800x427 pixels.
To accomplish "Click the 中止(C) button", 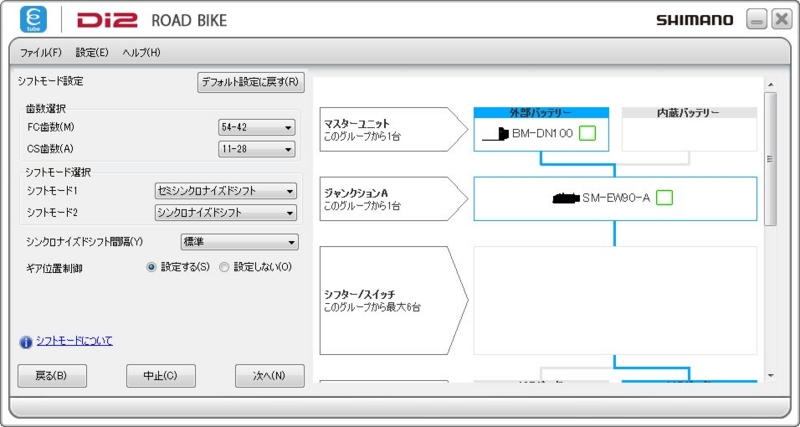I will (x=161, y=376).
